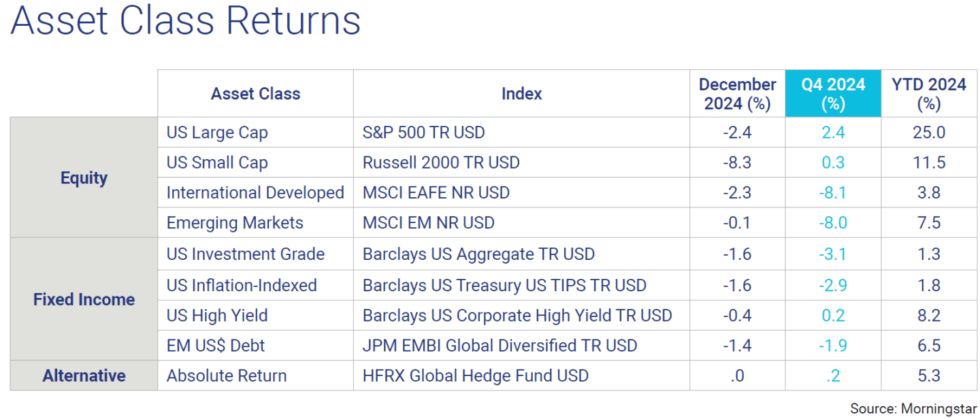
Task: Click the US Large Cap row label
Action: (217, 133)
